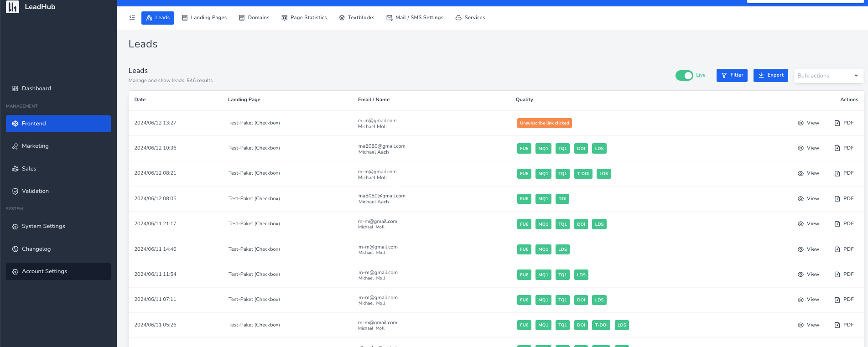The image size is (868, 347).
Task: Open the Bulk actions dropdown
Action: (x=828, y=76)
